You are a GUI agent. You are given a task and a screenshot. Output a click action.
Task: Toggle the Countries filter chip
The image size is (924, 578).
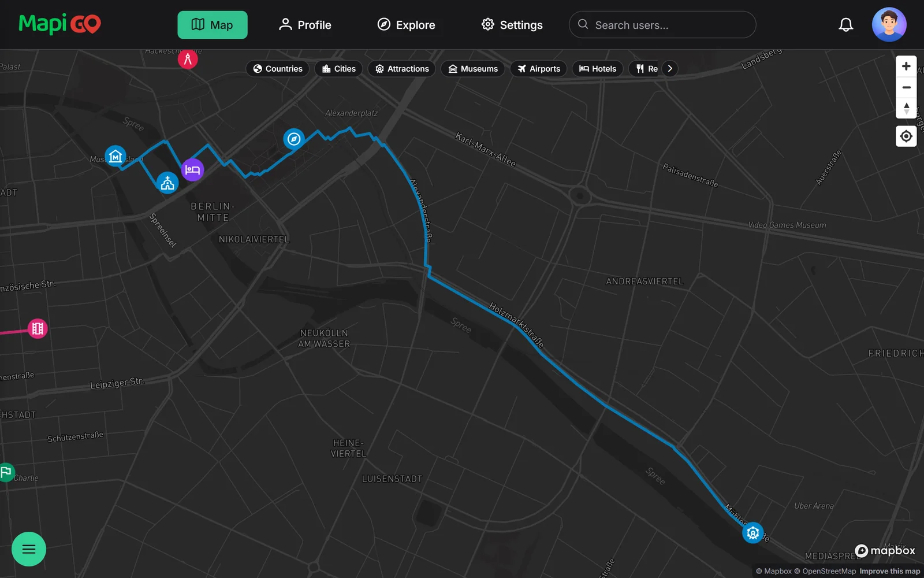tap(278, 69)
